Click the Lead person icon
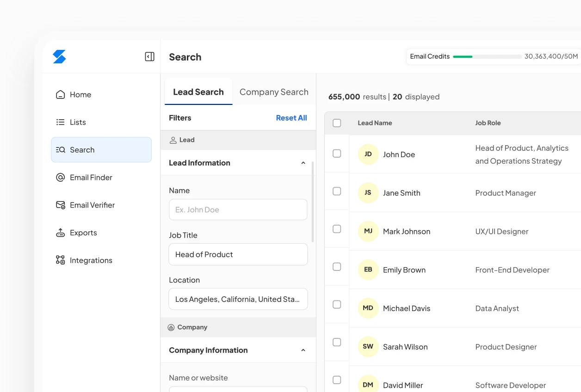581x392 pixels. [x=173, y=140]
